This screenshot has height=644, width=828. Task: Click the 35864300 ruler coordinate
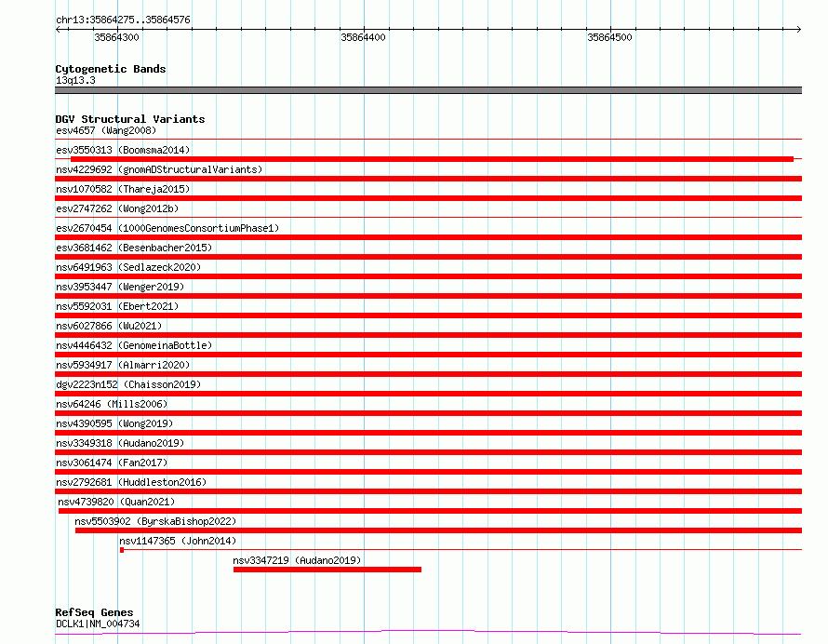pyautogui.click(x=116, y=37)
